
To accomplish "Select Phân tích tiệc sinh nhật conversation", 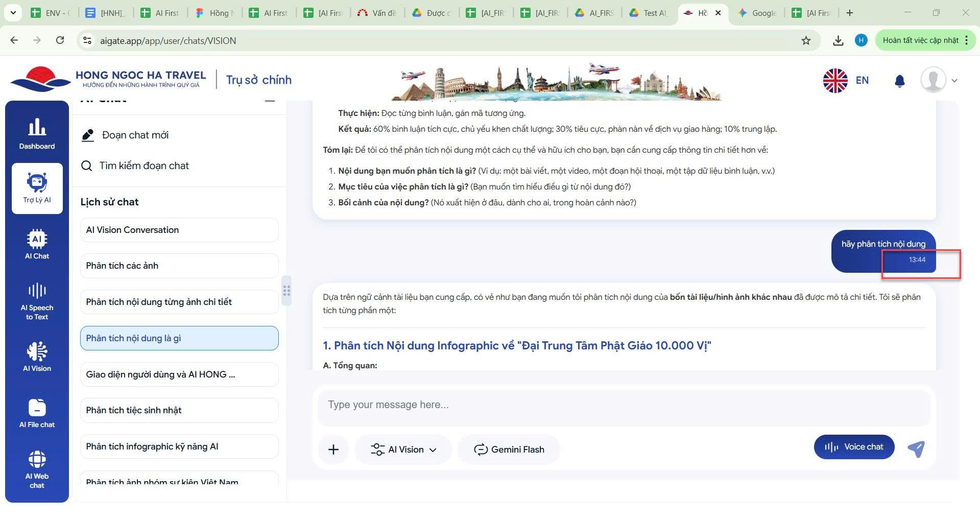I will pos(179,410).
